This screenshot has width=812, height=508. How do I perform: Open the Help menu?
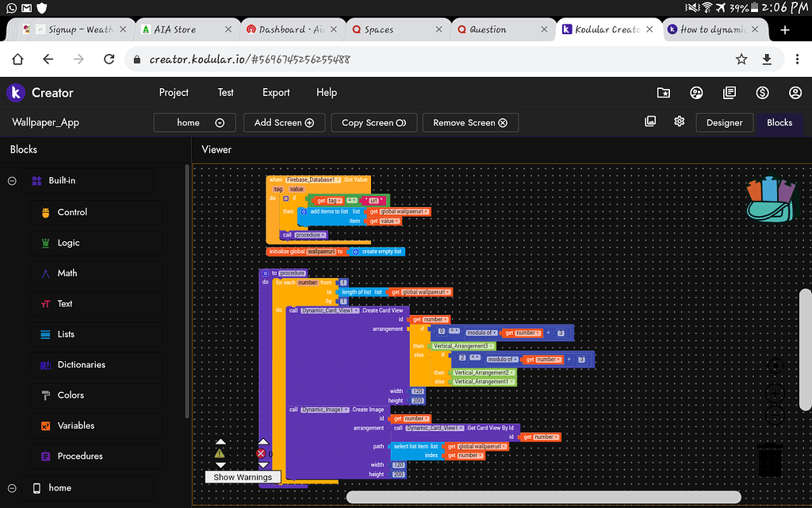click(x=326, y=93)
